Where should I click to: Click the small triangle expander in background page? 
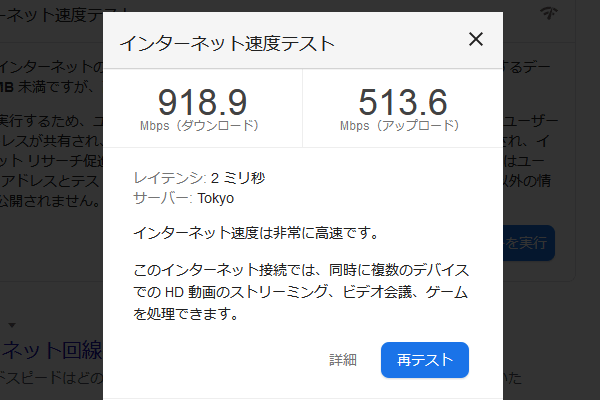pyautogui.click(x=12, y=325)
